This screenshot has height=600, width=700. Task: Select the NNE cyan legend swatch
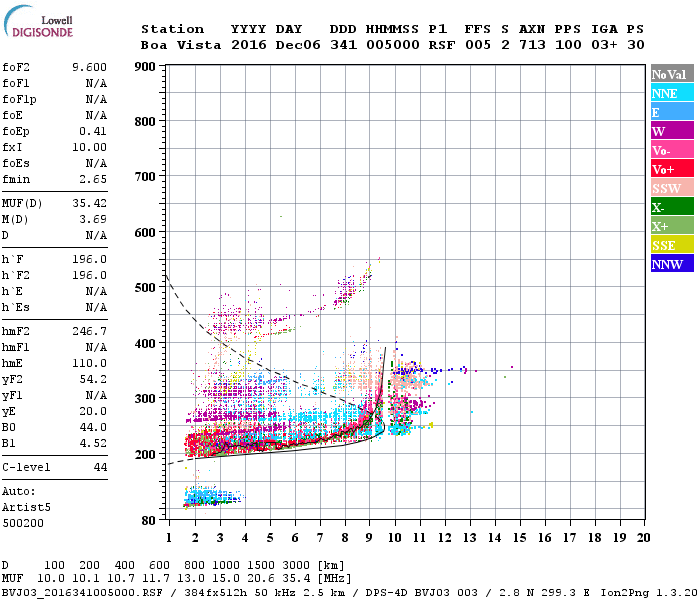pyautogui.click(x=672, y=93)
